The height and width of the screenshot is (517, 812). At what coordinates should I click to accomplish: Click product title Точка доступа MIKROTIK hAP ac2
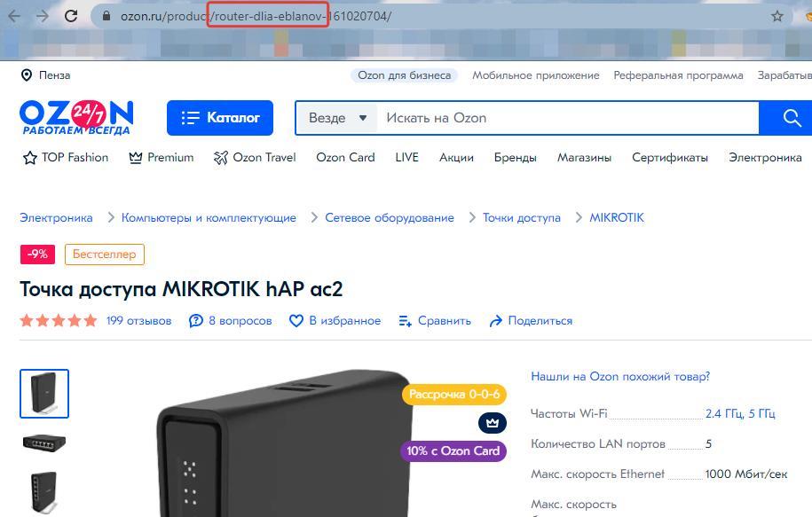(181, 289)
